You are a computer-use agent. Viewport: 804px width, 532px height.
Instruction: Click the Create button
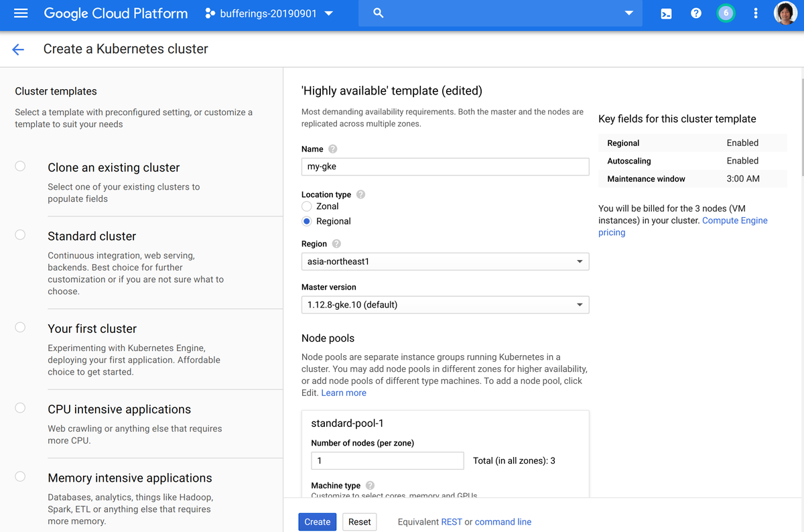(318, 522)
